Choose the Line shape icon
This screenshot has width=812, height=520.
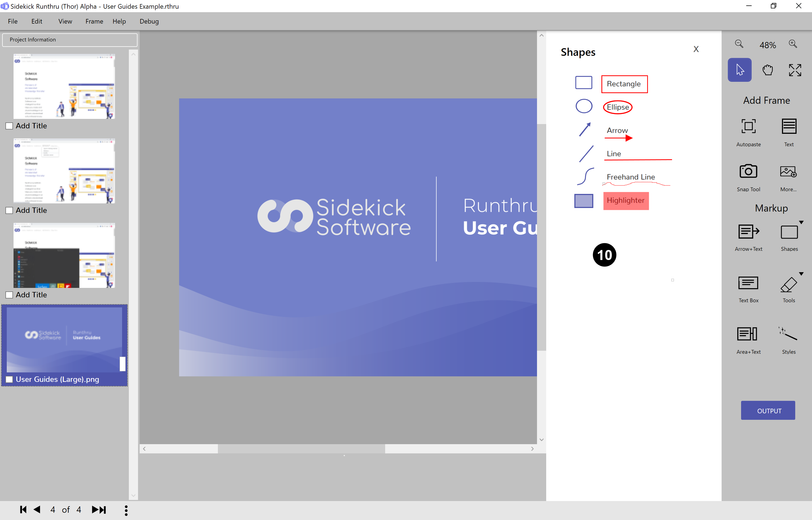coord(586,154)
